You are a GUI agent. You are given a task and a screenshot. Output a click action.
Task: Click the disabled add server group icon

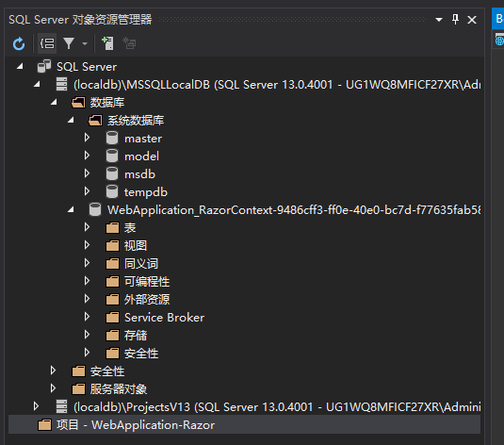tap(129, 43)
